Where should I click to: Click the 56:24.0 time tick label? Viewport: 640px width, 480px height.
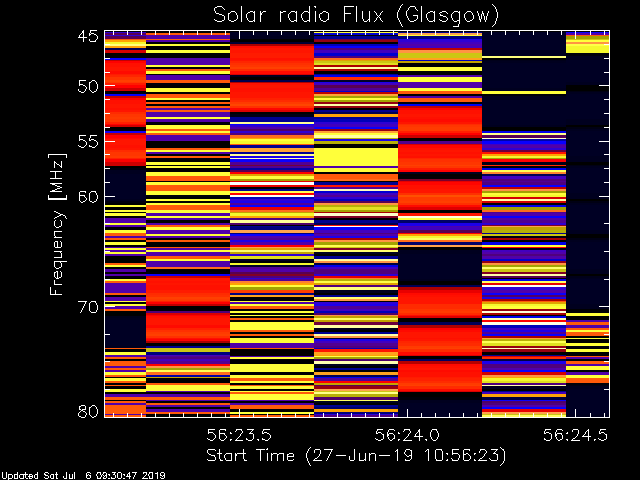407,435
